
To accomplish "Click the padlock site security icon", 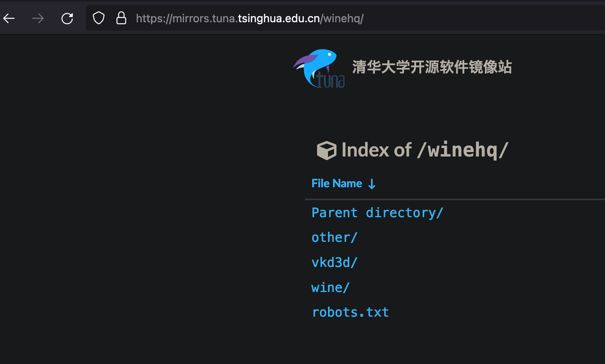I will (121, 18).
